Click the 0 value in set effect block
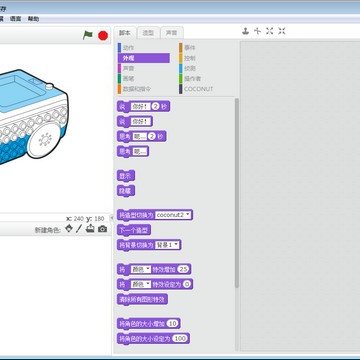Image resolution: width=360 pixels, height=360 pixels. (187, 284)
